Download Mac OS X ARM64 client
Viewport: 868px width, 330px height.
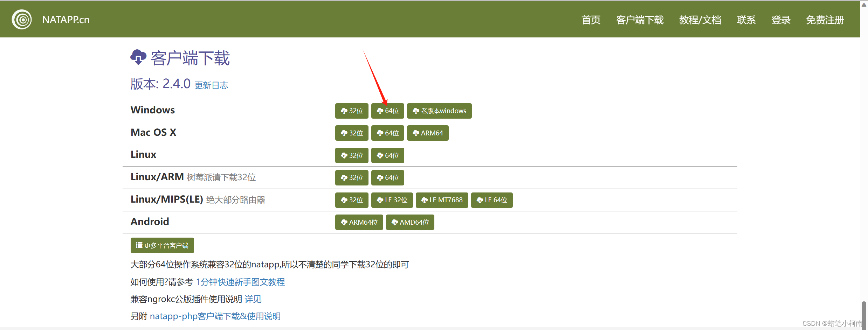pos(428,133)
